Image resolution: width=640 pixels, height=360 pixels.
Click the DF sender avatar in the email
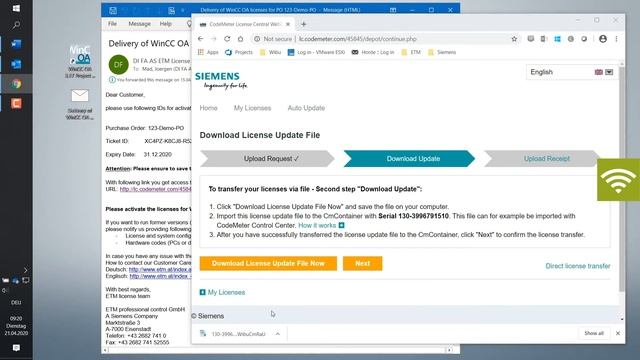[118, 64]
